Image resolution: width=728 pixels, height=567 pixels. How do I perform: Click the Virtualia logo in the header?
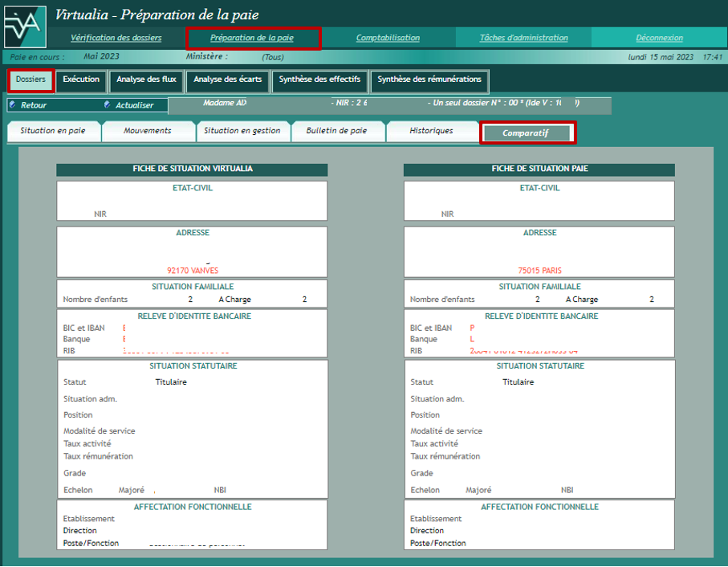[25, 25]
